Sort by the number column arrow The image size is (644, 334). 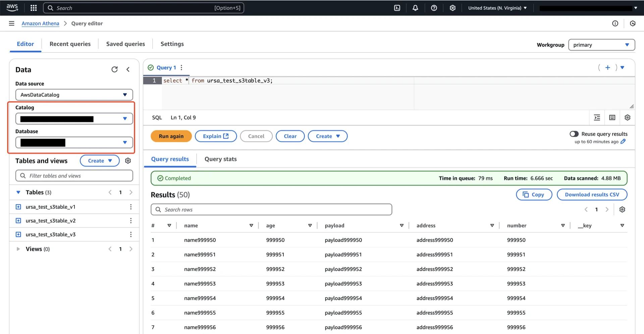pos(563,226)
